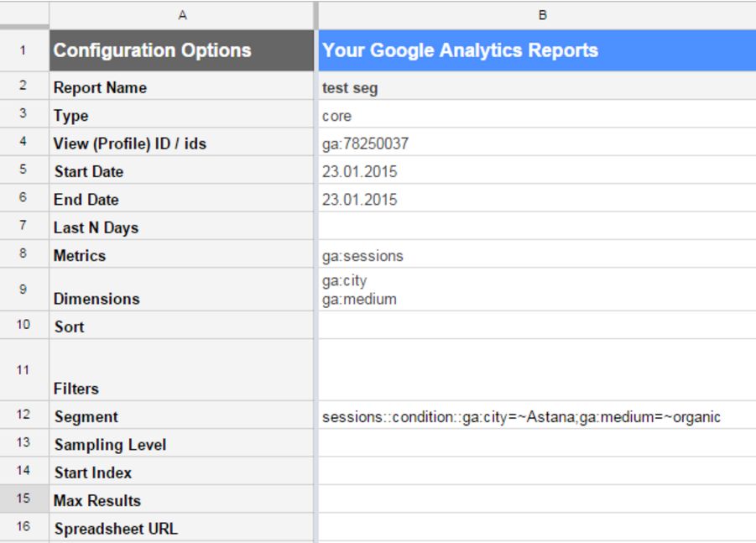Image resolution: width=756 pixels, height=543 pixels.
Task: Select the End Date value cell
Action: [x=537, y=200]
